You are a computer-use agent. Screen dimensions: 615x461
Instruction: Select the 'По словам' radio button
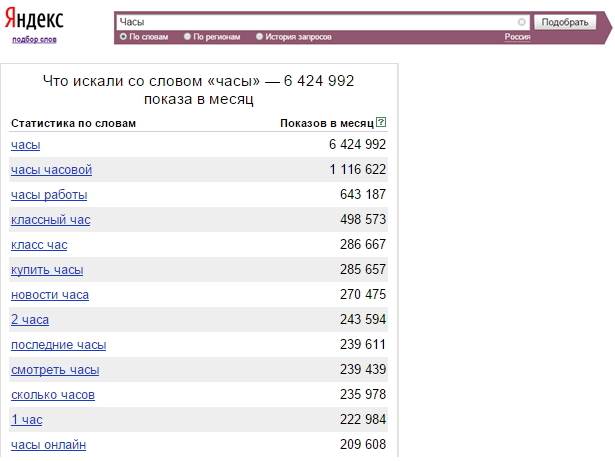point(123,36)
